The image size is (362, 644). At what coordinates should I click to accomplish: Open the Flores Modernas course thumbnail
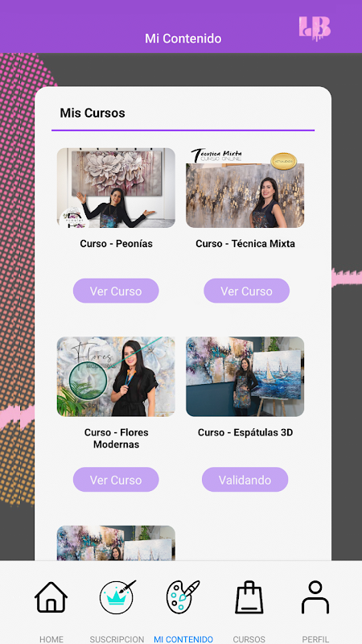point(116,377)
